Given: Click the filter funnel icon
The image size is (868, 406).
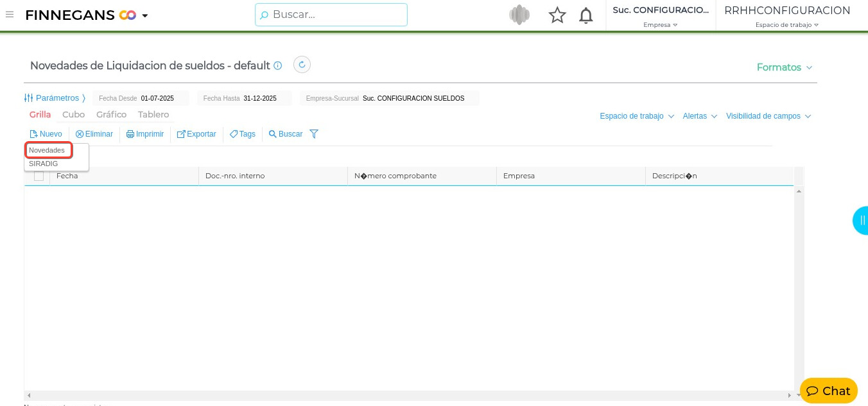Looking at the screenshot, I should tap(314, 134).
